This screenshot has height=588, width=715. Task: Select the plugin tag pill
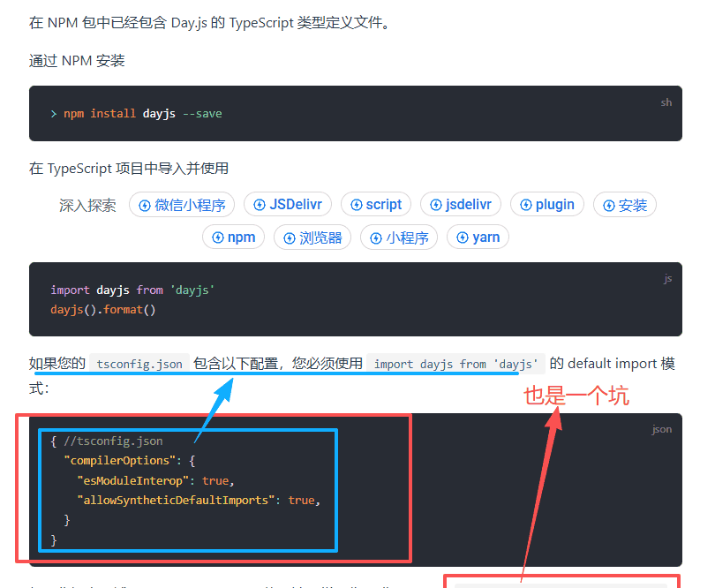(x=547, y=204)
